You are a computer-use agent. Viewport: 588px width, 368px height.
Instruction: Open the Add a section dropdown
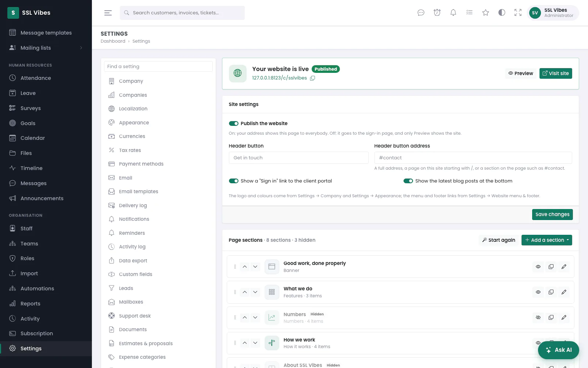[x=547, y=240]
